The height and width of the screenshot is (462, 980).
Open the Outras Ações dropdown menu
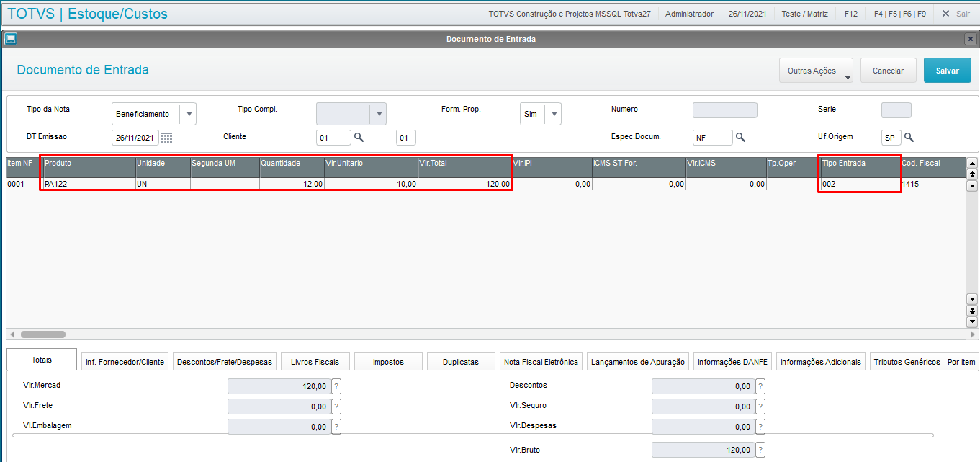tap(816, 71)
